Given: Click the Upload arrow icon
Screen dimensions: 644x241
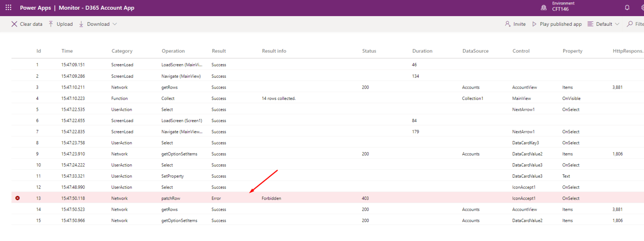Looking at the screenshot, I should coord(51,24).
